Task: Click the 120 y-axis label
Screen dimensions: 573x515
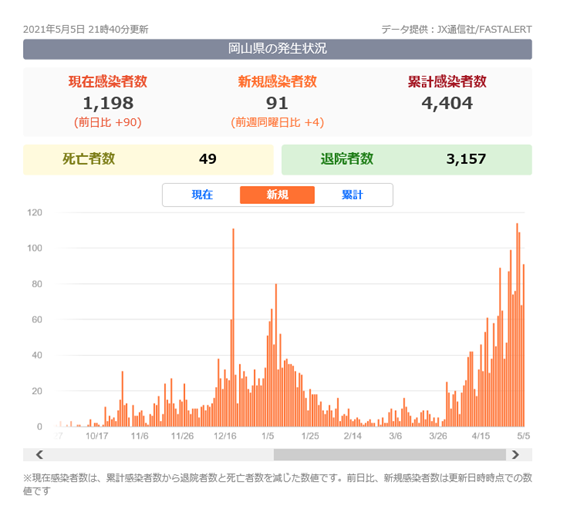Action: pyautogui.click(x=35, y=213)
